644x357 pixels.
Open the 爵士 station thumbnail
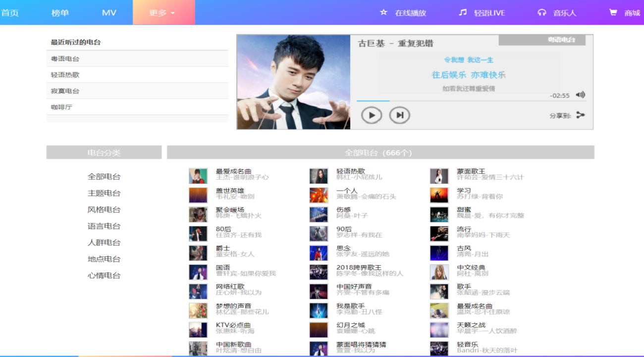tap(198, 253)
